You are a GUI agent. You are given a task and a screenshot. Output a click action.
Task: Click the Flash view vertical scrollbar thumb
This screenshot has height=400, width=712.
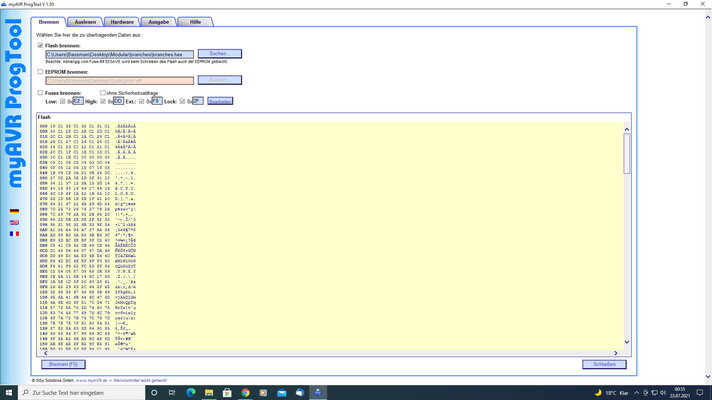tap(627, 153)
